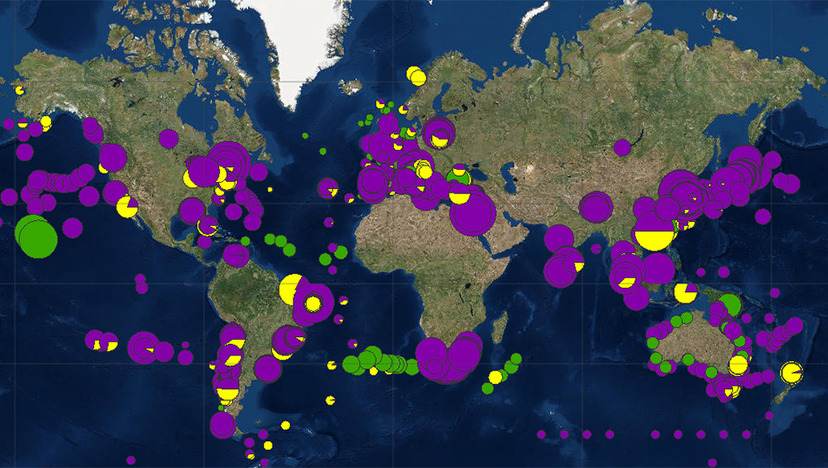Select the purple pie with yellow wedge near Sri Lanka
The width and height of the screenshot is (828, 468).
tap(572, 263)
